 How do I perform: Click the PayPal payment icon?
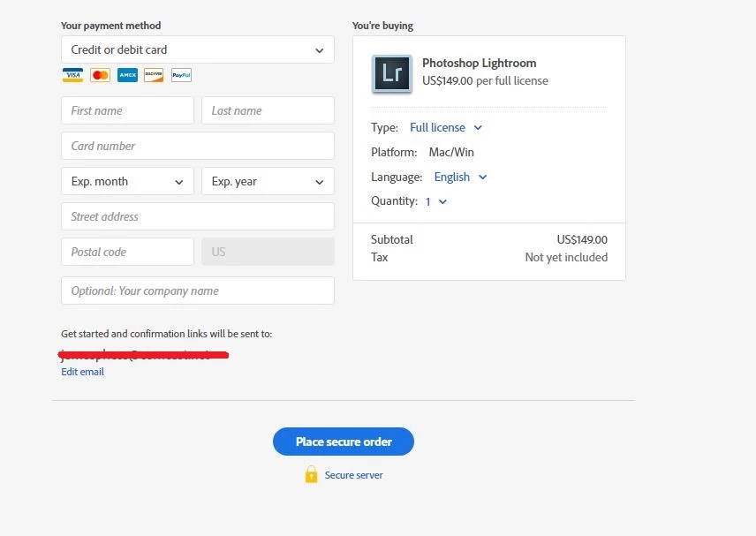(181, 75)
